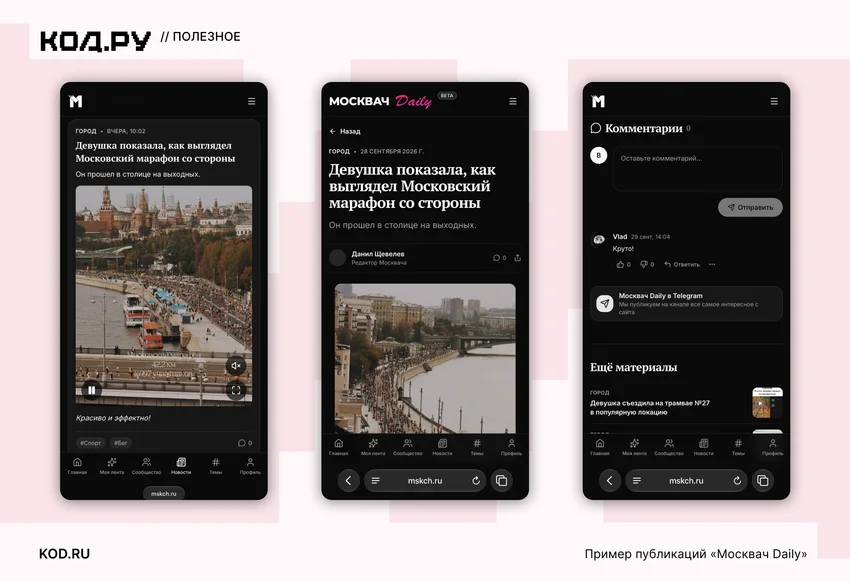Image resolution: width=850 pixels, height=582 pixels.
Task: Click article headline on left phone card
Action: (x=156, y=152)
